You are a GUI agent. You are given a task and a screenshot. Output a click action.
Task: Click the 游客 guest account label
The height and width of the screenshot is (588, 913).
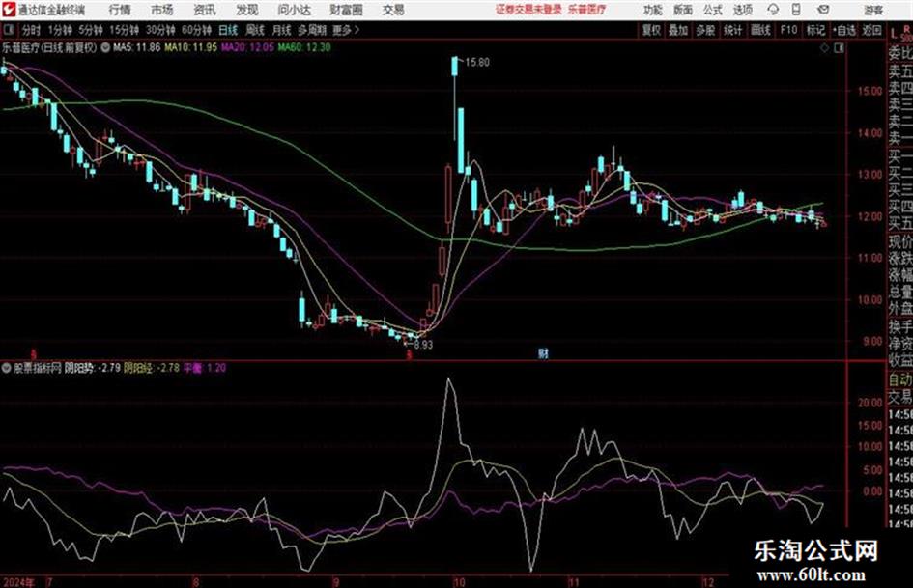pos(873,10)
